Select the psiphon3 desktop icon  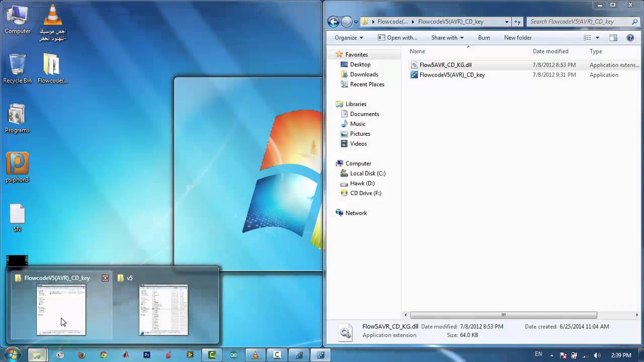(x=17, y=167)
